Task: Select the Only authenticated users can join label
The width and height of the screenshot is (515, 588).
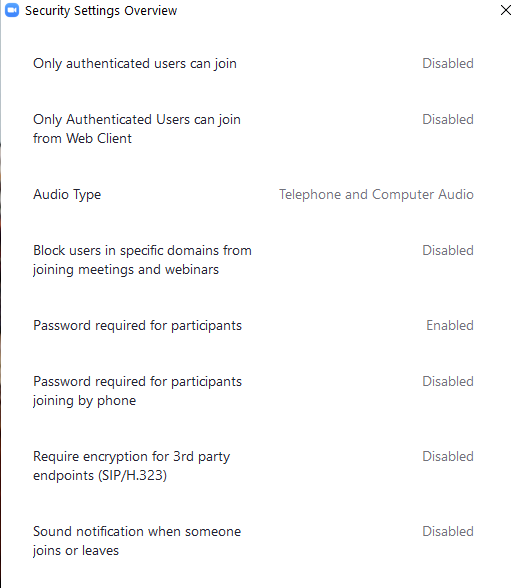Action: pyautogui.click(x=135, y=64)
